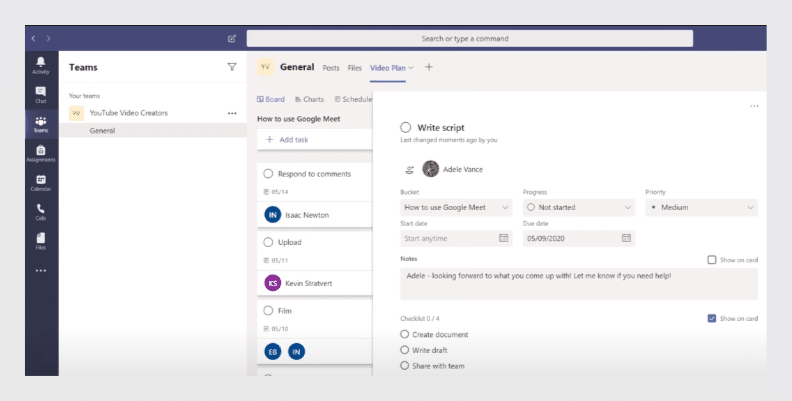Open the Files tab in General channel
The height and width of the screenshot is (401, 792).
[x=355, y=68]
